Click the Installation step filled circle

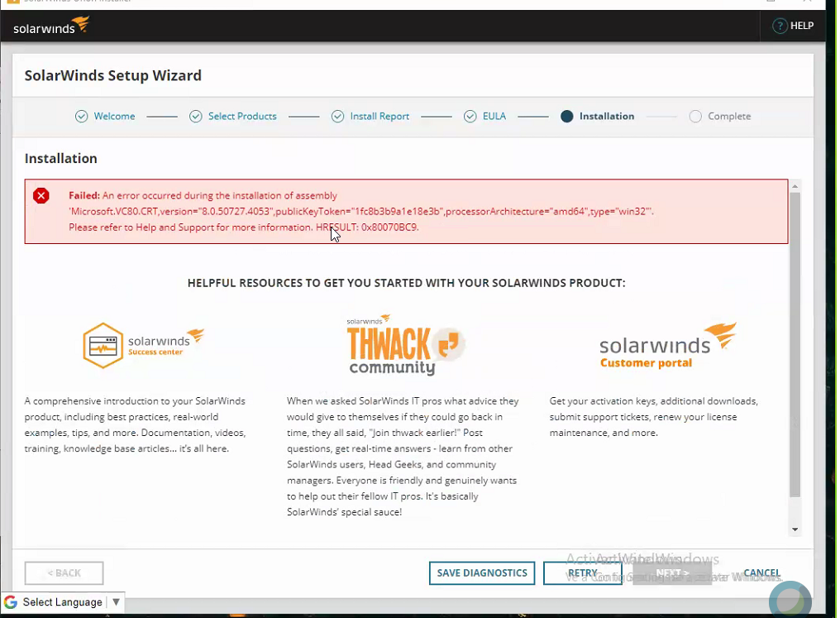point(567,117)
